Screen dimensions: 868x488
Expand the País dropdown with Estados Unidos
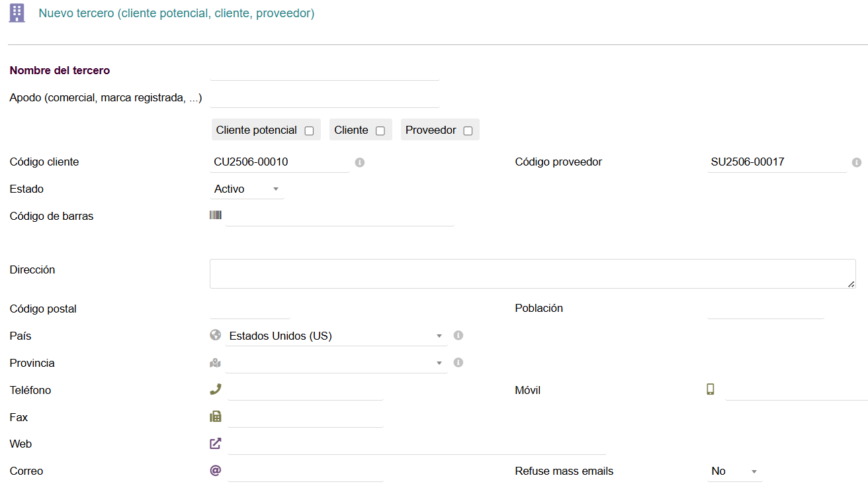click(x=335, y=336)
